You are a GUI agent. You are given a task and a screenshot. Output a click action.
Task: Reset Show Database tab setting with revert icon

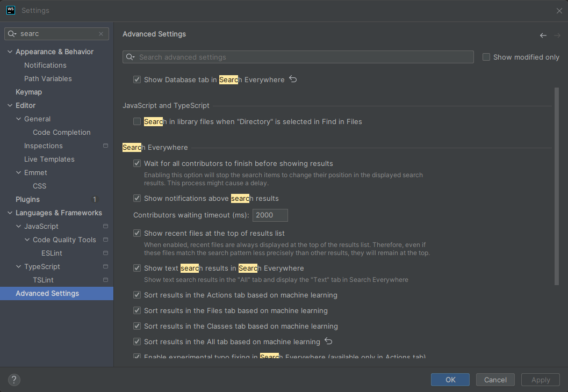click(x=293, y=79)
